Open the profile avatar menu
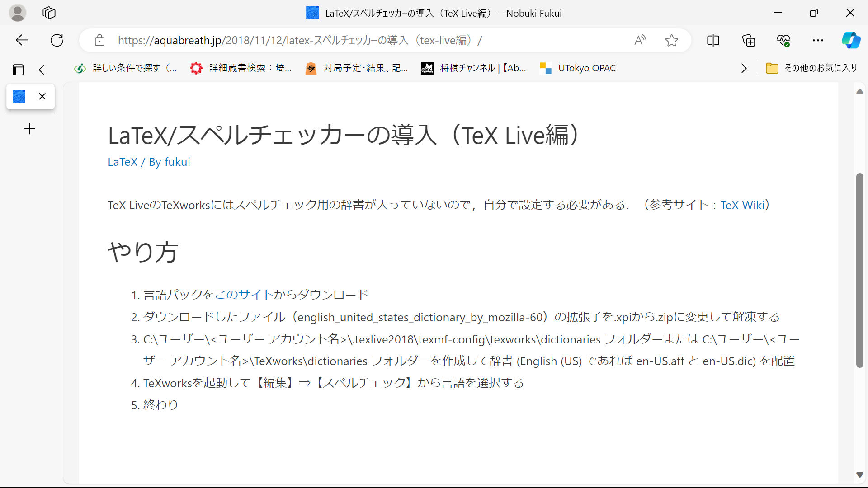The image size is (868, 488). [18, 13]
